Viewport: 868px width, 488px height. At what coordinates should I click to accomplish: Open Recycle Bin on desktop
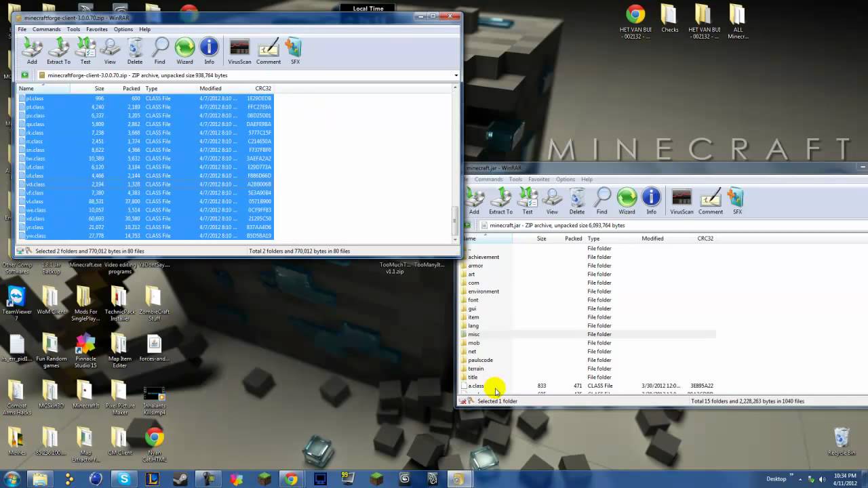point(841,442)
